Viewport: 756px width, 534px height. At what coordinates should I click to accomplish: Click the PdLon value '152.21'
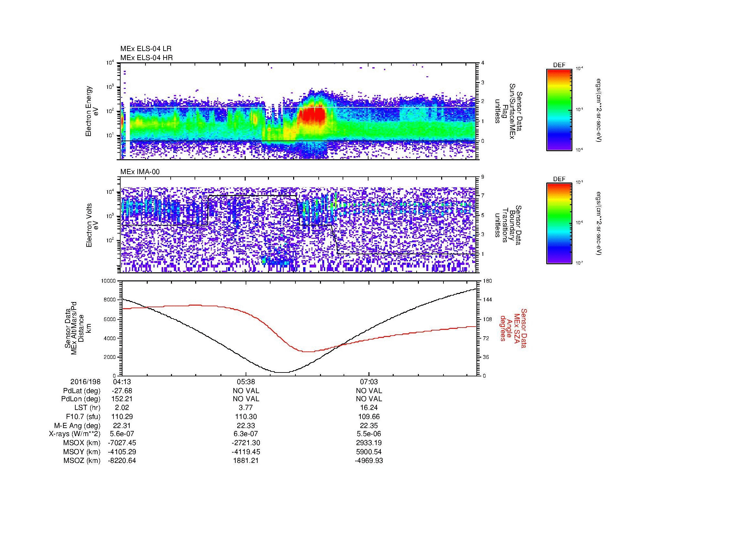(122, 399)
